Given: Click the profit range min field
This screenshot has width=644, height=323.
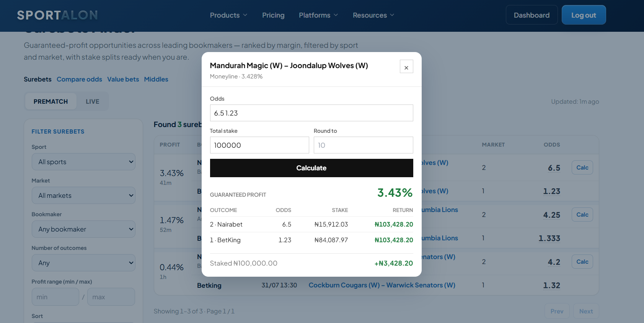Looking at the screenshot, I should 55,297.
